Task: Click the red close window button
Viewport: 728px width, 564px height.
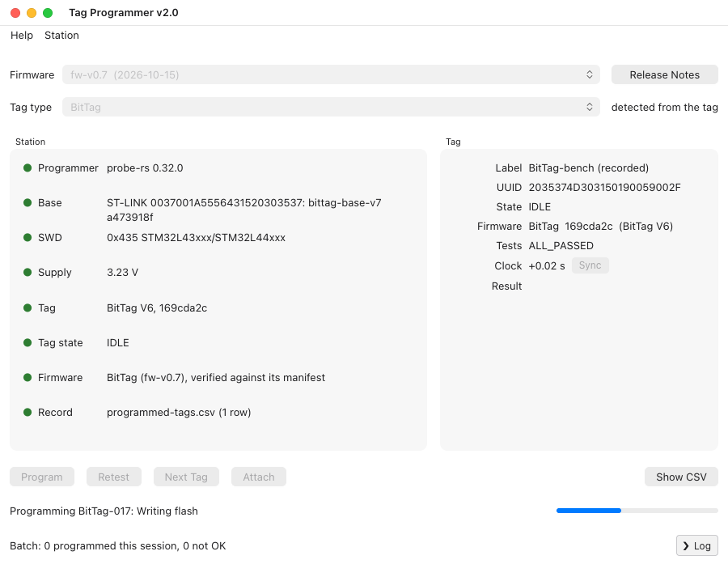Action: [15, 13]
